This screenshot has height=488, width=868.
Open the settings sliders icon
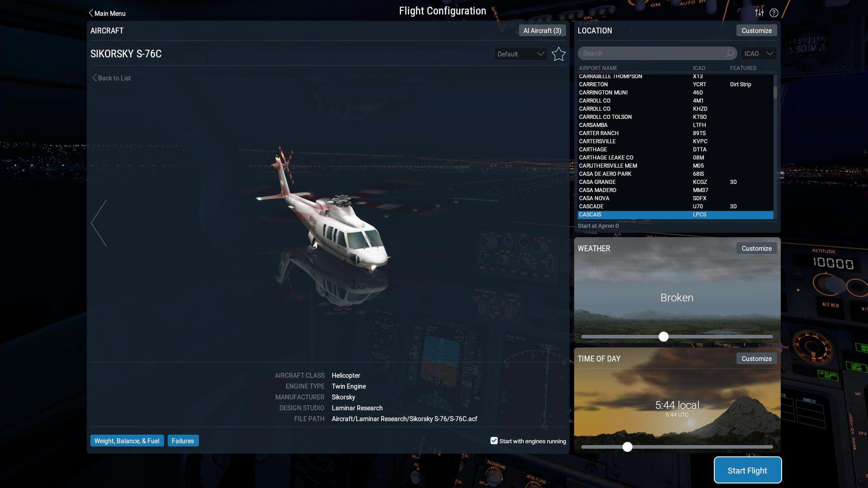coord(759,13)
